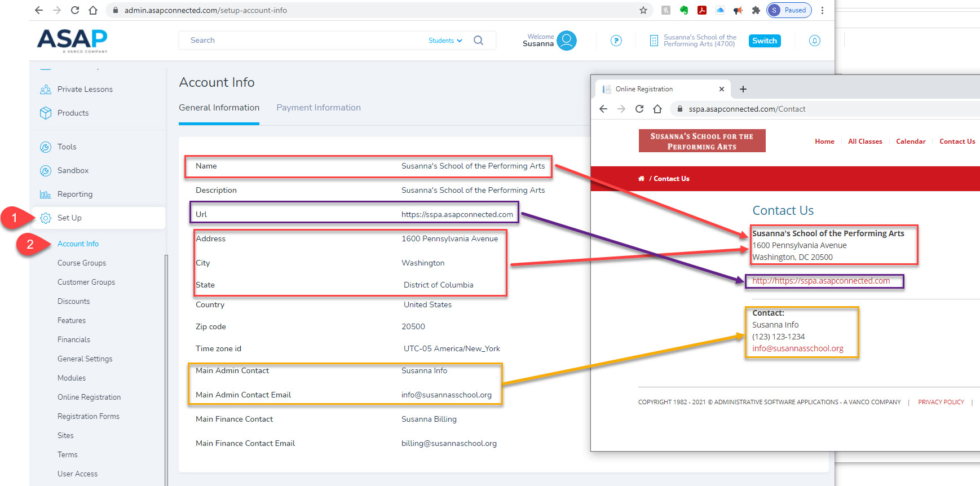Image resolution: width=980 pixels, height=486 pixels.
Task: Reload the Online Registration window page
Action: (639, 109)
